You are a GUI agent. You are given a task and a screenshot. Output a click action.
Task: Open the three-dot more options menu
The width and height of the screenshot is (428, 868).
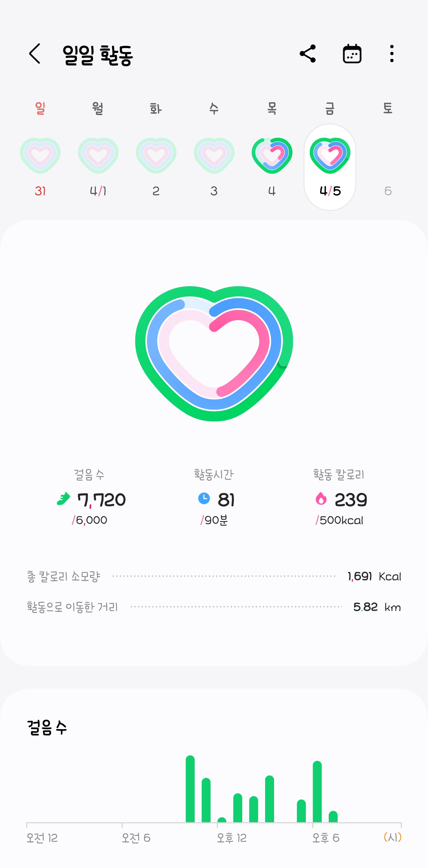click(x=392, y=54)
